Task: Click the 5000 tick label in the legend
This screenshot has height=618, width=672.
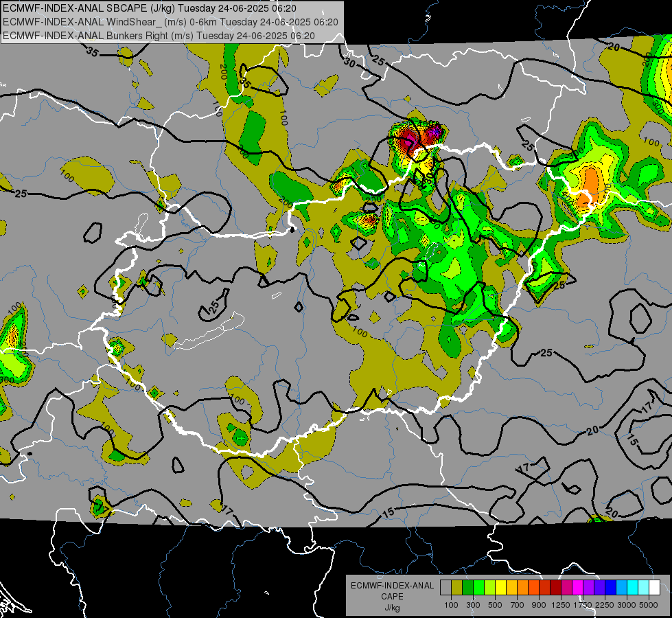Action: 649,605
